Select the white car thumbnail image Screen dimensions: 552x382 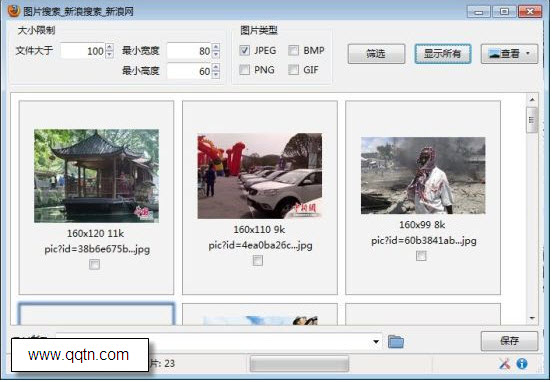pyautogui.click(x=259, y=176)
